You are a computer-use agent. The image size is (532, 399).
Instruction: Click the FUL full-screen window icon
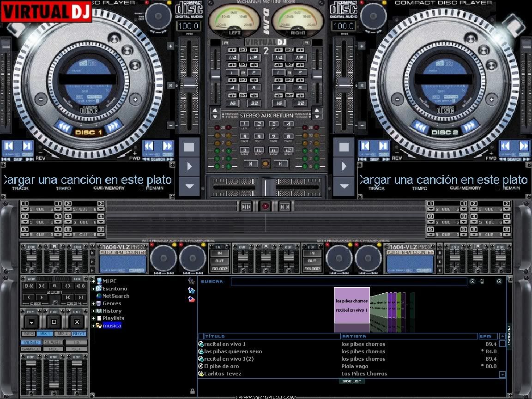54,322
